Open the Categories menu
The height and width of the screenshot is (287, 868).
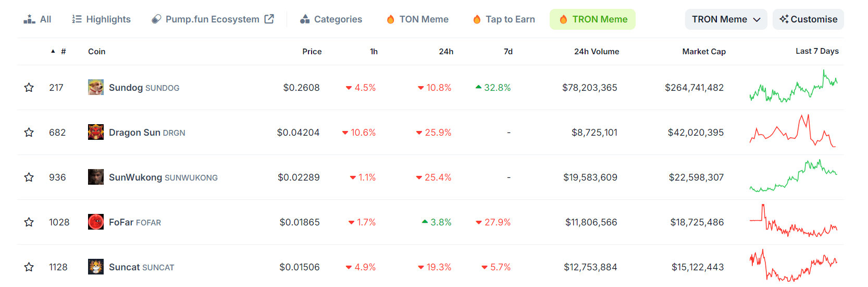click(331, 19)
